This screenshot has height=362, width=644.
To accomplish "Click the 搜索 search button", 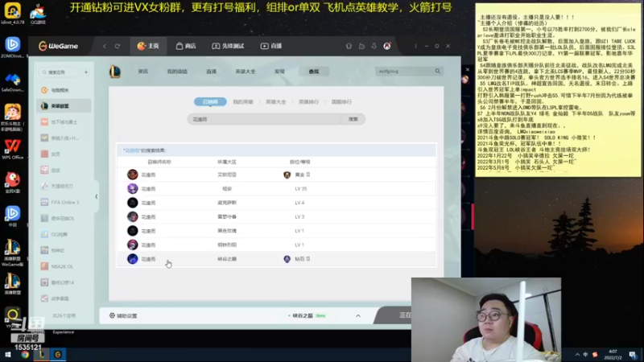I will (353, 119).
